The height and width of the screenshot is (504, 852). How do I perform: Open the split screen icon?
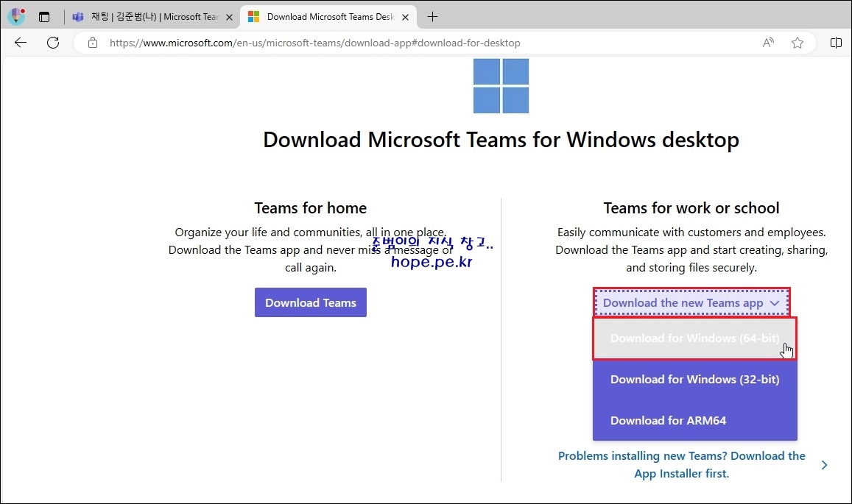tap(837, 43)
